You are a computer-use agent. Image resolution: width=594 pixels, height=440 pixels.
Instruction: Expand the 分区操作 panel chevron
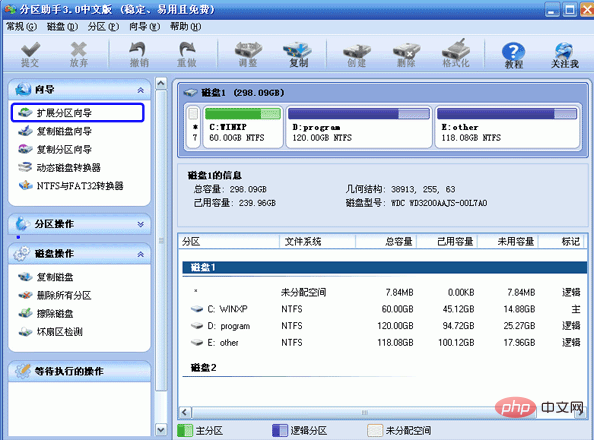pyautogui.click(x=141, y=224)
